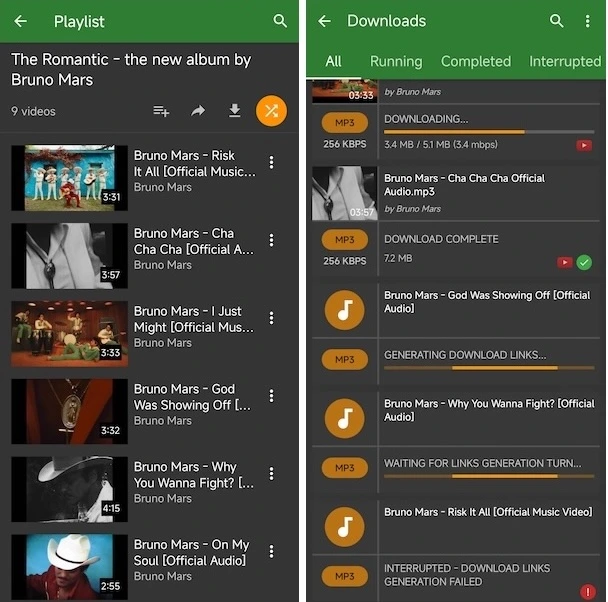This screenshot has width=608, height=602.
Task: Click YouTube icon on Cha Cha Cha download
Action: 565,263
